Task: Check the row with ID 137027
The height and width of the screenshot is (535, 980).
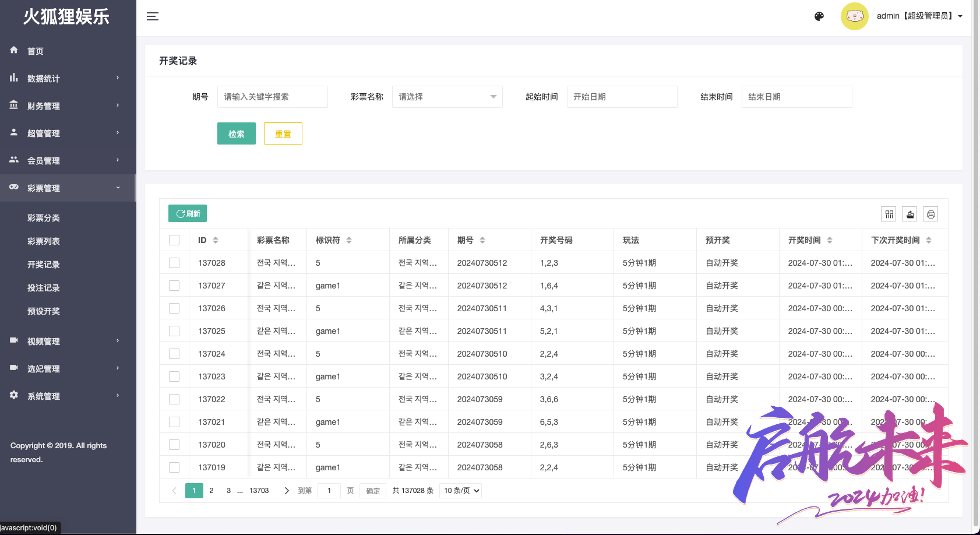Action: [x=174, y=286]
